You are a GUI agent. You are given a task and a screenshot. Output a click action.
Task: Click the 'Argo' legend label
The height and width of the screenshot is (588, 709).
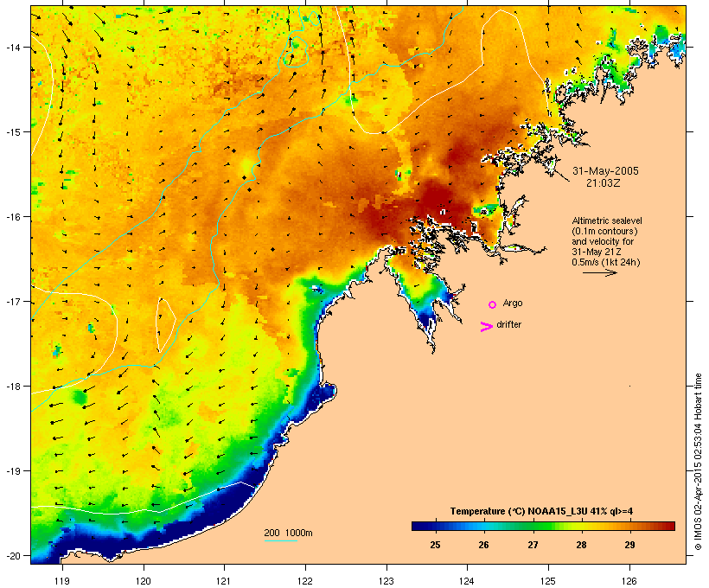click(513, 303)
